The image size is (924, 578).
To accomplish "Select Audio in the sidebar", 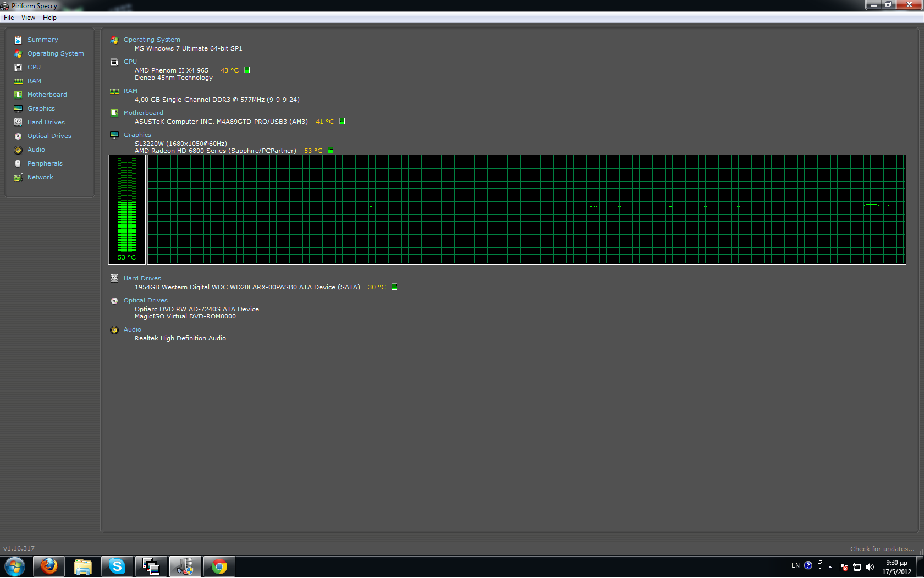I will [36, 150].
